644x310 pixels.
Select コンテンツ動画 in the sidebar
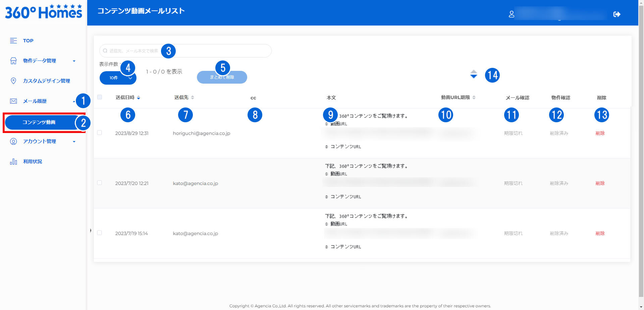pyautogui.click(x=39, y=122)
